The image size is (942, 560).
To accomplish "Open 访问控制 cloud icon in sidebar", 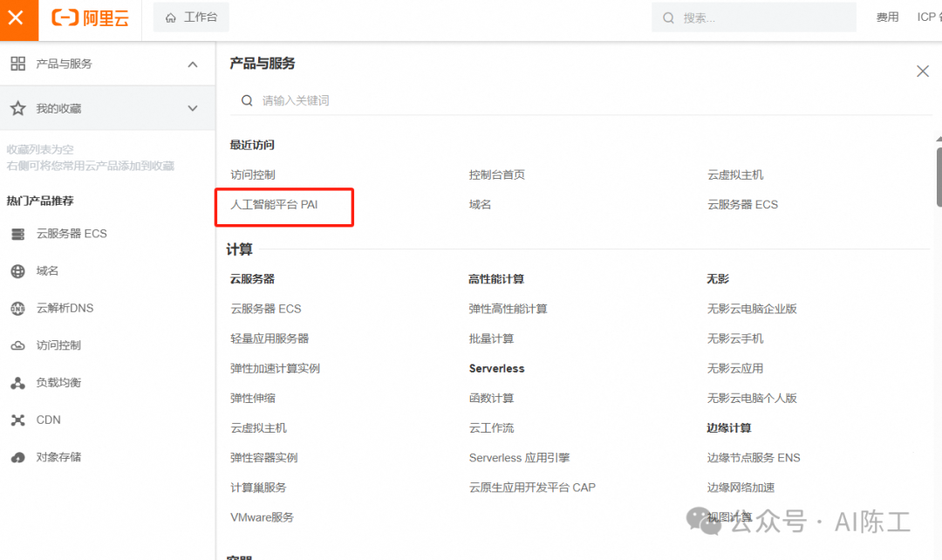I will click(x=18, y=346).
